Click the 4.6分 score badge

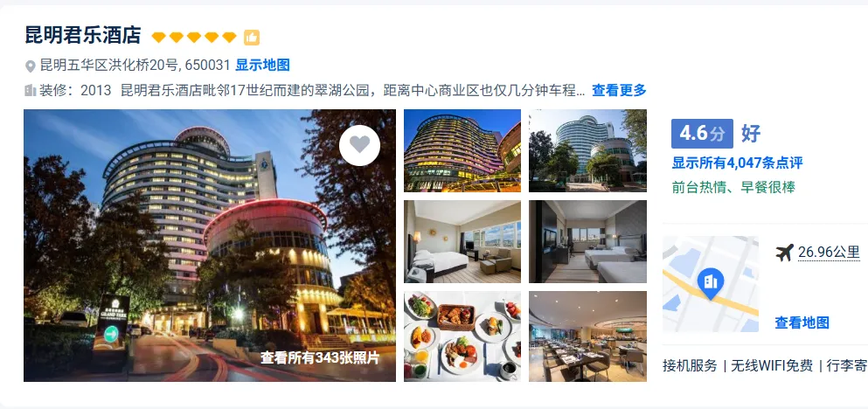[x=702, y=134]
